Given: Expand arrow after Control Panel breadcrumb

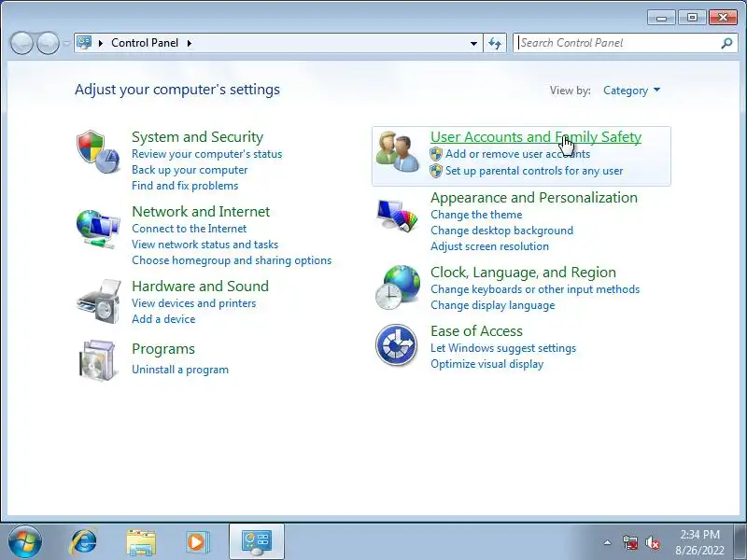Looking at the screenshot, I should (190, 43).
